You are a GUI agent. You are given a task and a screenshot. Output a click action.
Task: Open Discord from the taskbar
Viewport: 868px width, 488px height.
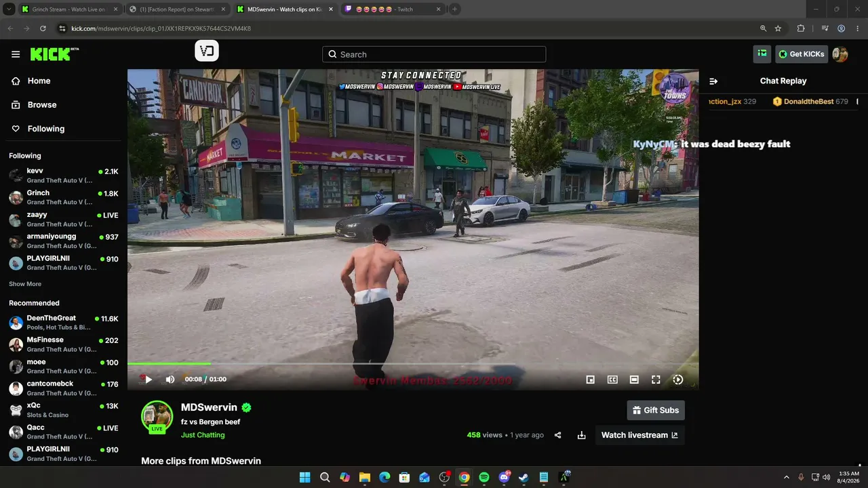click(x=504, y=477)
